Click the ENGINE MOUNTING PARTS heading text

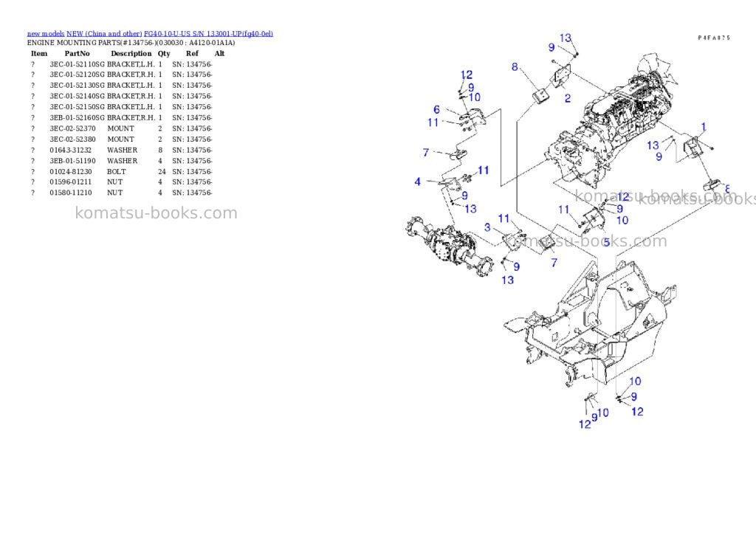(131, 43)
